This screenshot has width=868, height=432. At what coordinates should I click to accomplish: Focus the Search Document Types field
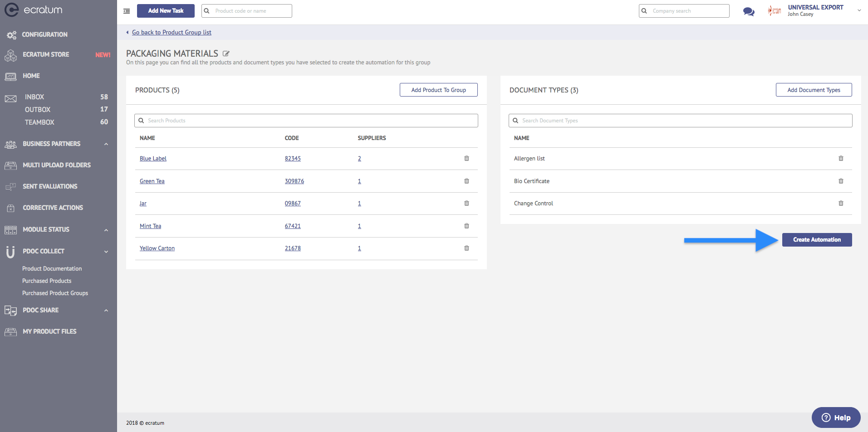point(681,121)
